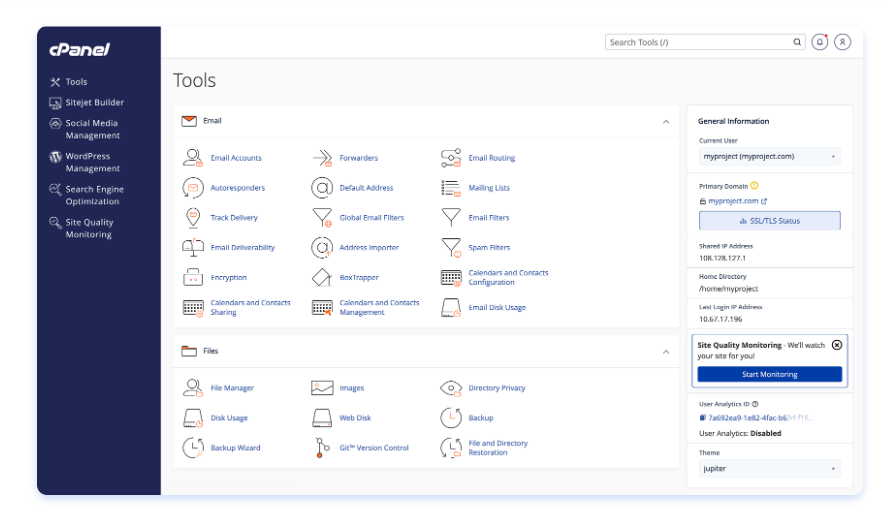Open the Backup Wizard text link
886x523 pixels.
click(x=235, y=448)
